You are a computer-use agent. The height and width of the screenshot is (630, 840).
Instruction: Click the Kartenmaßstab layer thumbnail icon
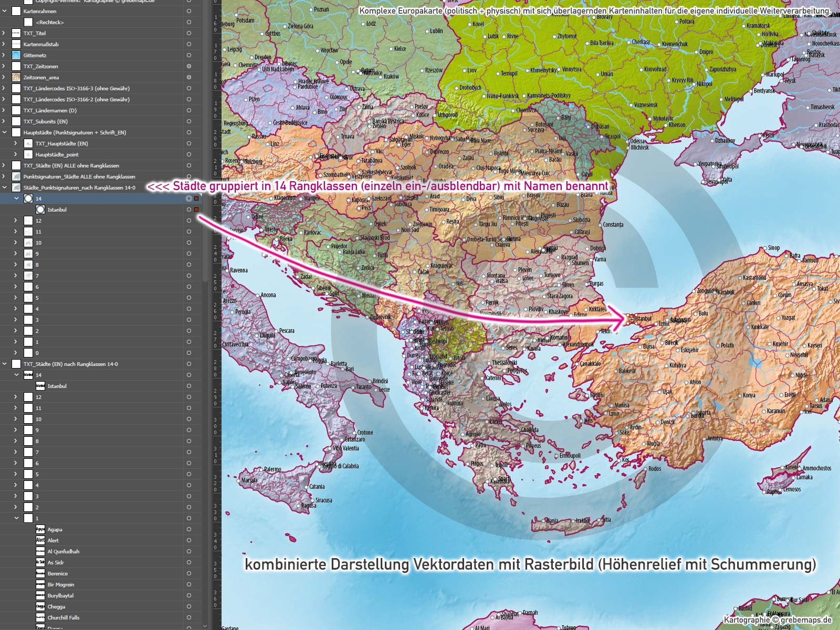click(16, 44)
